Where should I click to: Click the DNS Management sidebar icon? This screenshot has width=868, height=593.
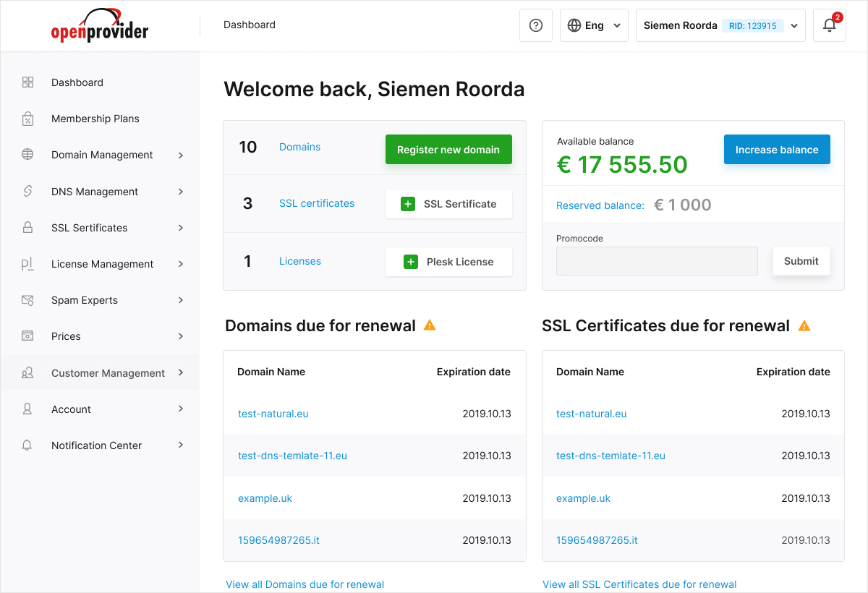pyautogui.click(x=27, y=192)
